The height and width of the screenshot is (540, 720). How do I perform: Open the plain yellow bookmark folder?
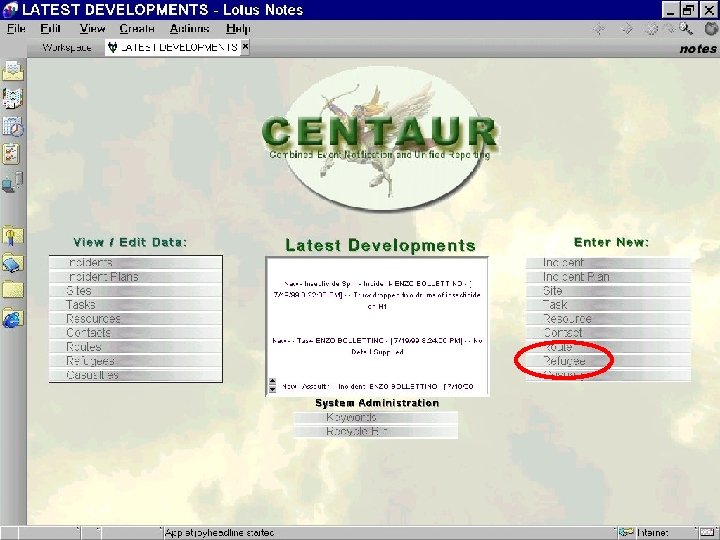click(x=13, y=290)
